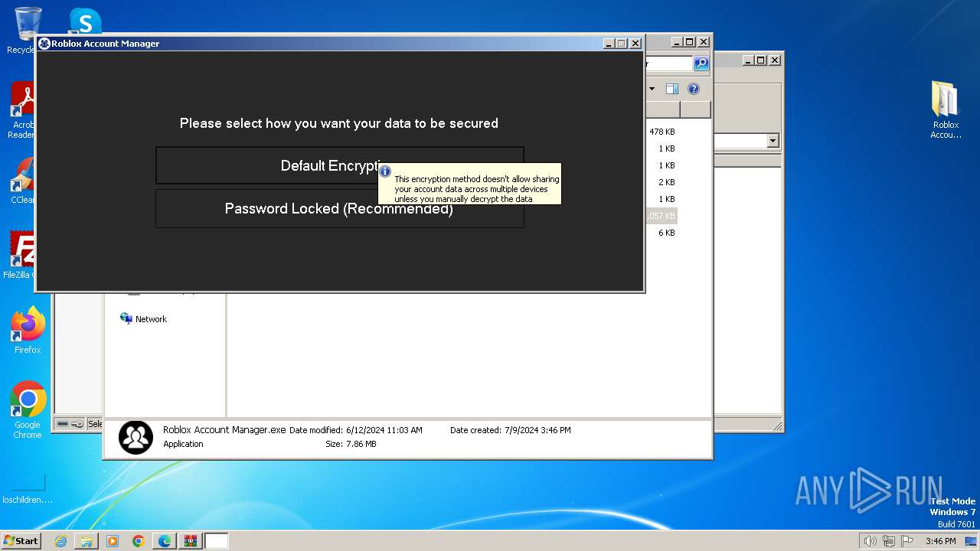980x551 pixels.
Task: Maximize the Roblox Account Manager window
Action: pos(622,44)
